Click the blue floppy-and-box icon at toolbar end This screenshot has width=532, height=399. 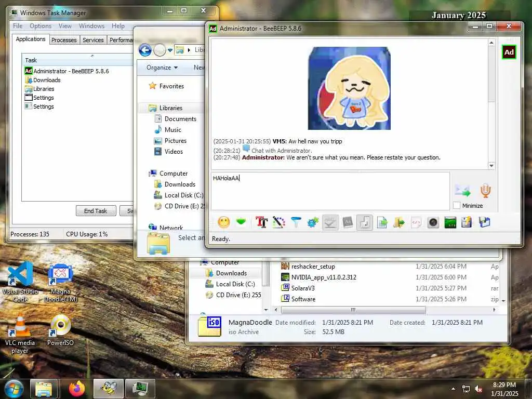pyautogui.click(x=485, y=222)
